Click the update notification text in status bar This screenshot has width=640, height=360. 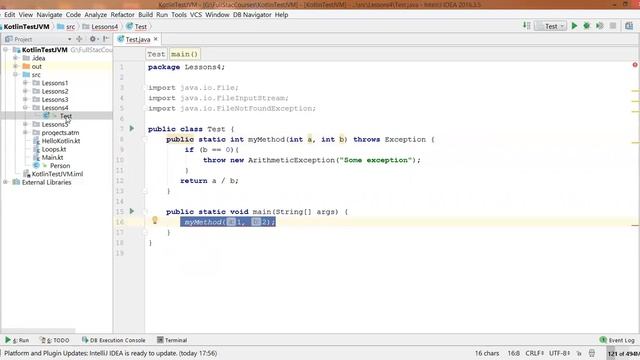pos(111,353)
